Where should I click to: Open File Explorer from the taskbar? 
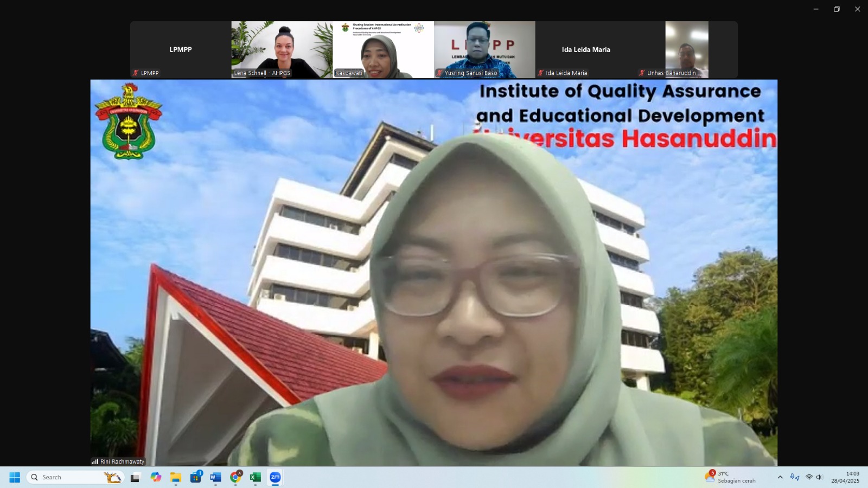click(176, 477)
